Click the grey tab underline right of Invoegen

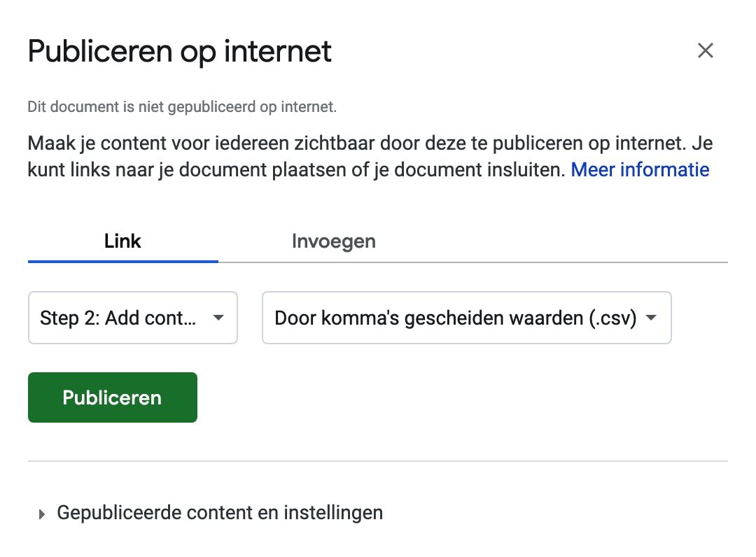pos(560,262)
